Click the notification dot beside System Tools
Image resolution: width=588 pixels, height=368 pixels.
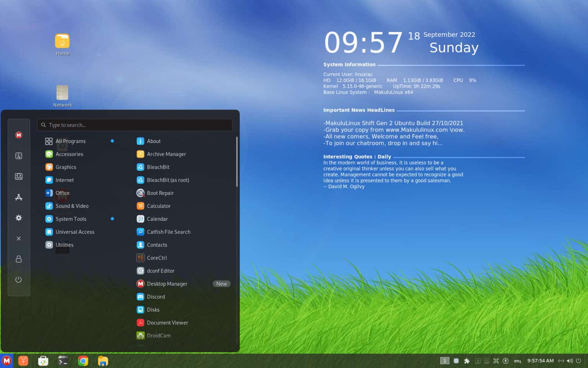pyautogui.click(x=112, y=219)
